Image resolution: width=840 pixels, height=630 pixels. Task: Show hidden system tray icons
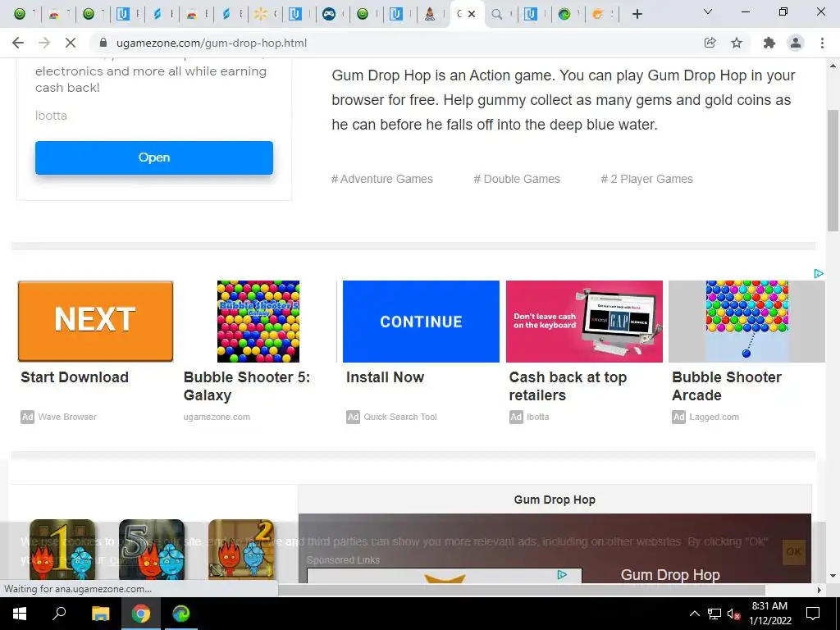694,614
